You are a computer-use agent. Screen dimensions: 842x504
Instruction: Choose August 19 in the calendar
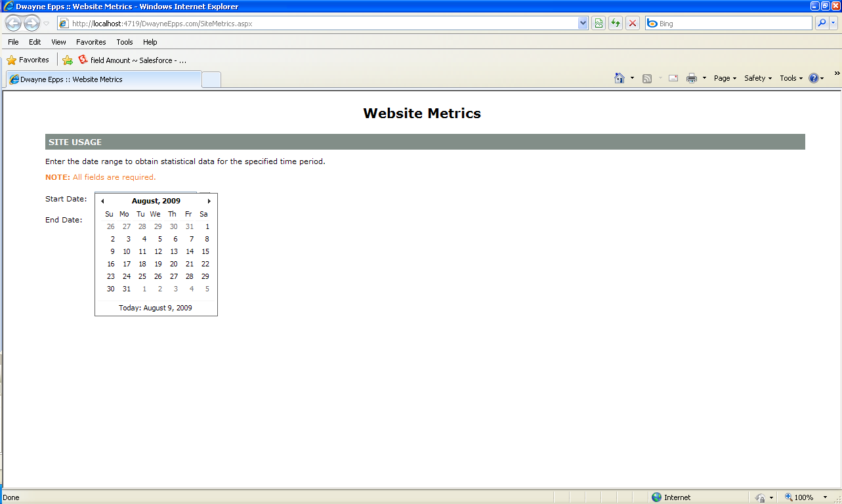(x=158, y=264)
